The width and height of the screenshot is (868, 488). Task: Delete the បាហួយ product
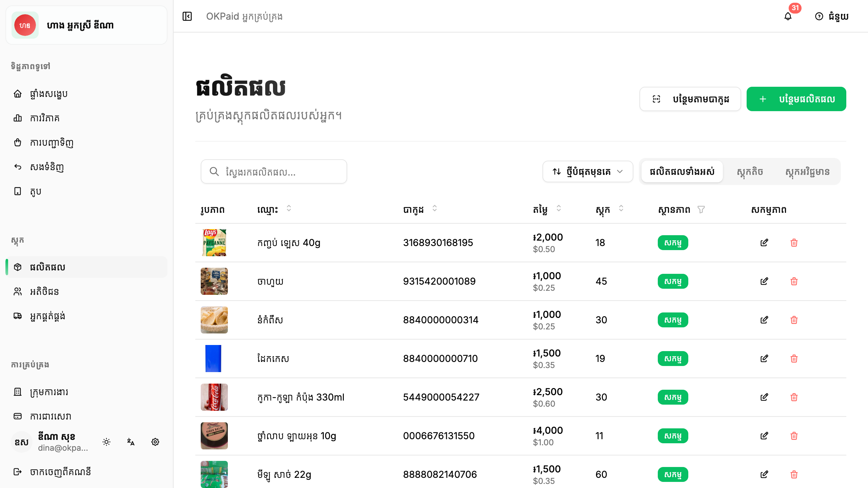tap(794, 281)
